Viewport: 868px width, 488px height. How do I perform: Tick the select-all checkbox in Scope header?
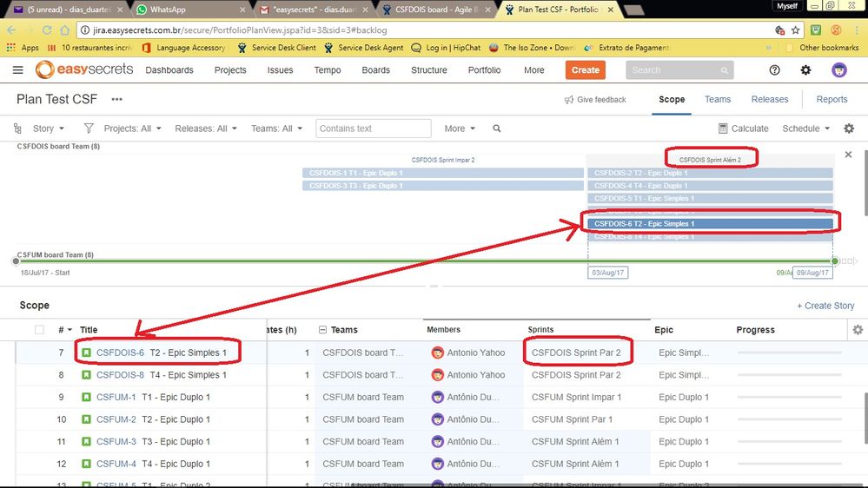39,330
